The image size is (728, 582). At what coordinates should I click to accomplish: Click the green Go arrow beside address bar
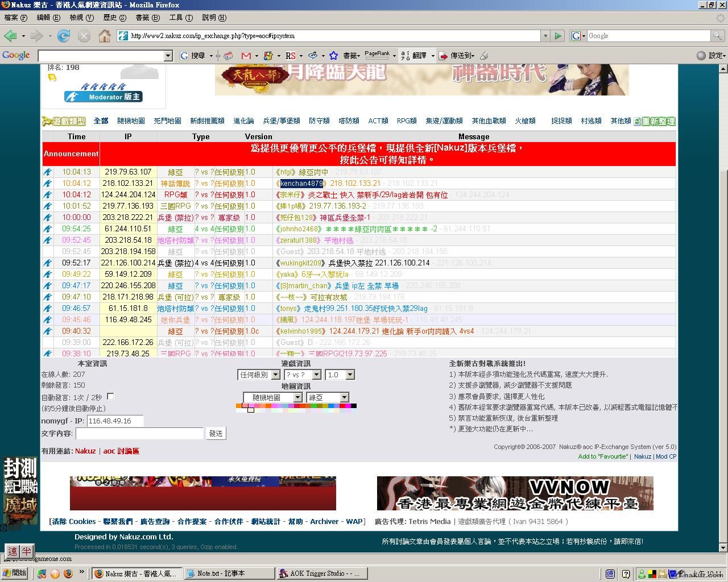pyautogui.click(x=558, y=36)
